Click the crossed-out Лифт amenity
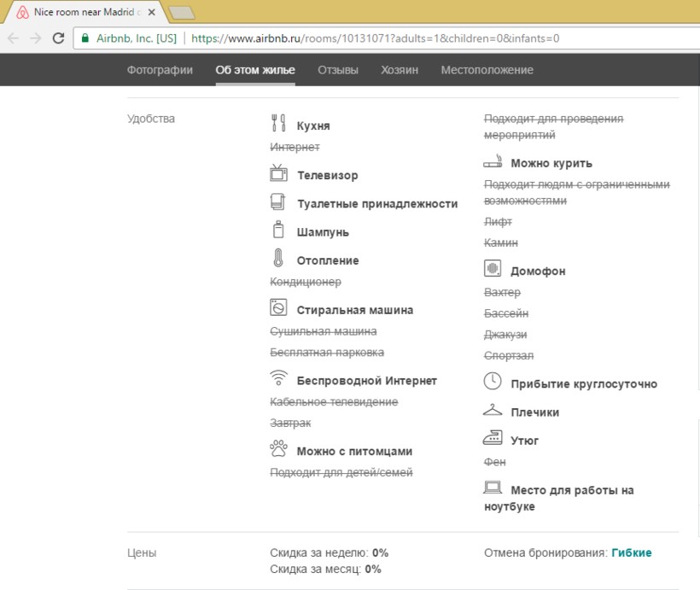The width and height of the screenshot is (700, 590). [x=498, y=221]
